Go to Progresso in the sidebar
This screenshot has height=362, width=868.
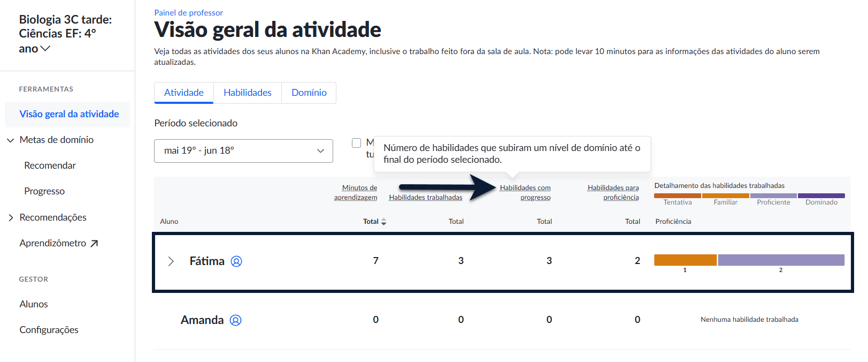(x=44, y=191)
